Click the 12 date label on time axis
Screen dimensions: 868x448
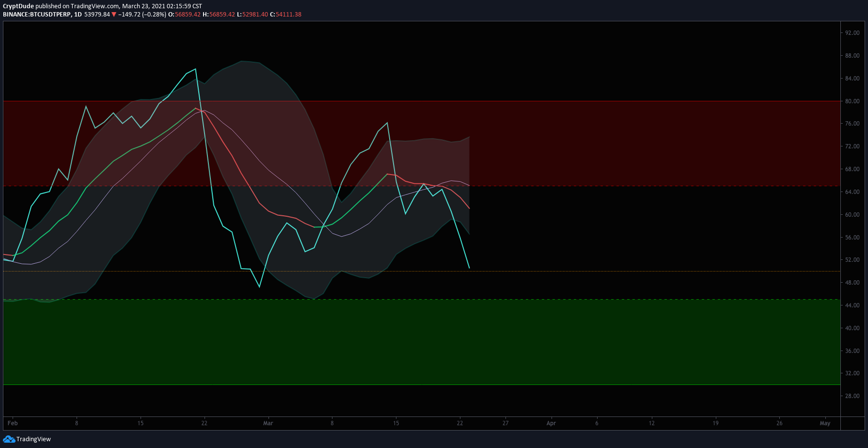pyautogui.click(x=652, y=423)
